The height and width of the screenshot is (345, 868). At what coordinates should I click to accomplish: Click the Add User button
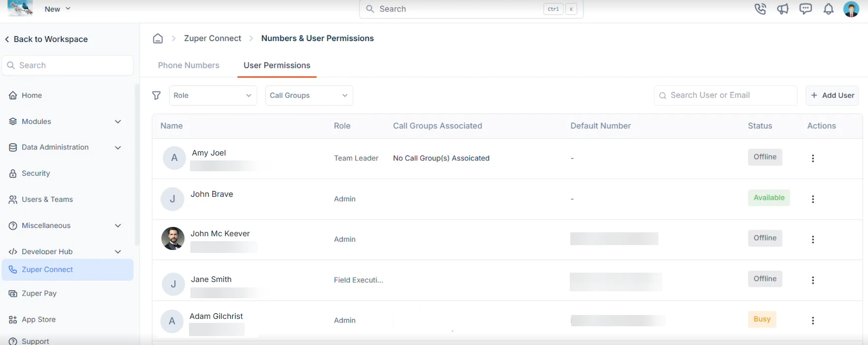tap(832, 95)
